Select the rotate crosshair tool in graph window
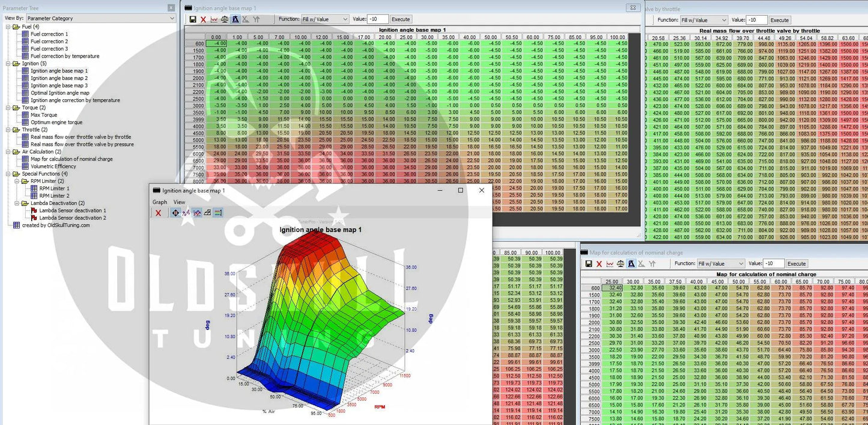 175,213
